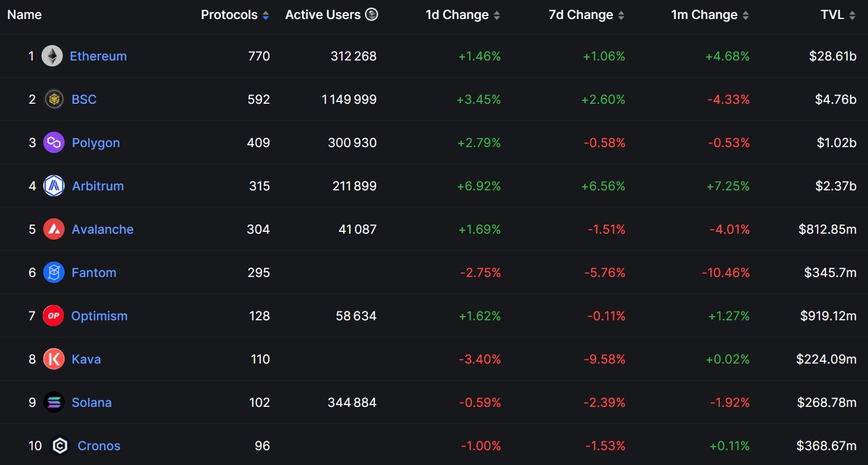Viewport: 868px width, 465px height.
Task: Click the Kava chain logo
Action: [x=53, y=359]
